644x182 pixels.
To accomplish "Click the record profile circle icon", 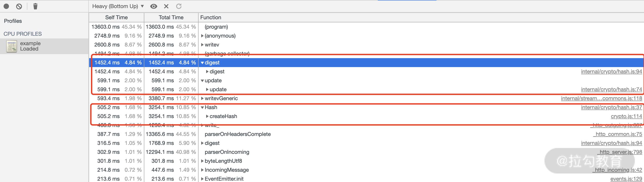I will point(6,6).
